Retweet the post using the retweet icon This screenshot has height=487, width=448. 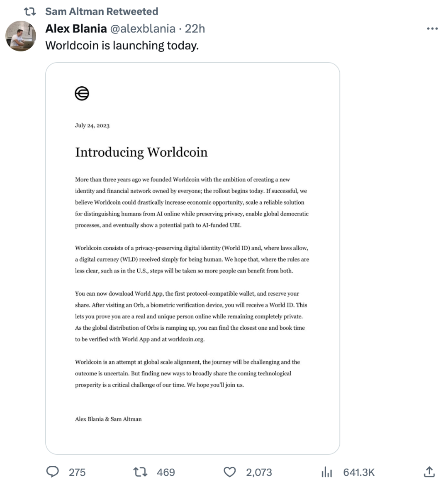[x=140, y=472]
